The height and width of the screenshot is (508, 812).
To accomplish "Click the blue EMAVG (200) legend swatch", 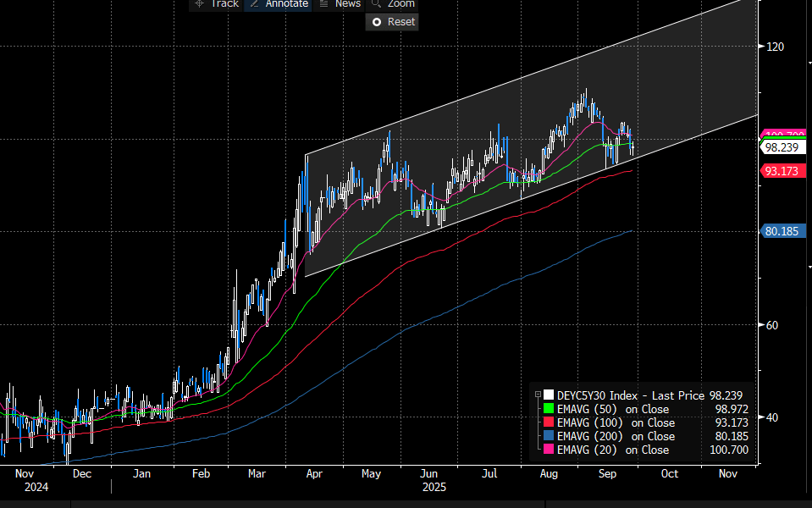I will pyautogui.click(x=549, y=436).
